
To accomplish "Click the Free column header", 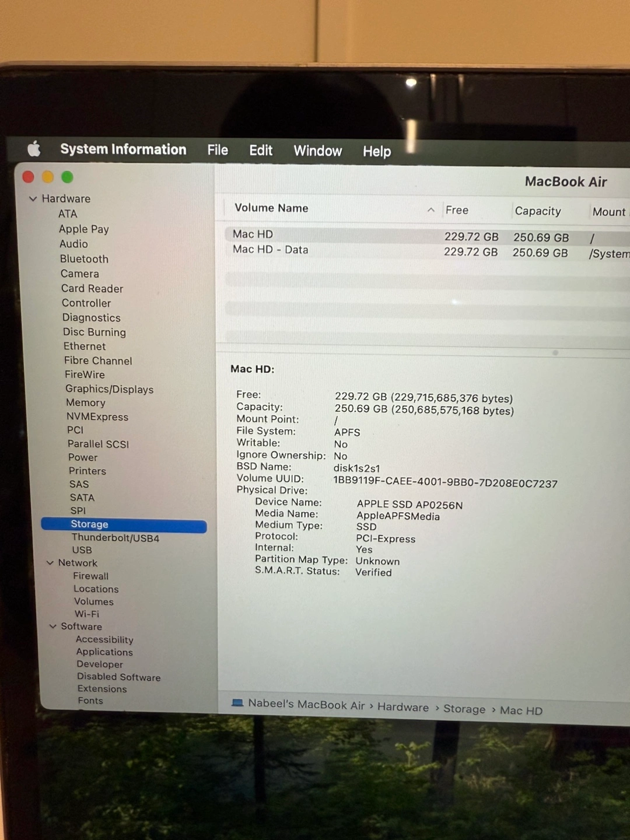I will (x=457, y=210).
